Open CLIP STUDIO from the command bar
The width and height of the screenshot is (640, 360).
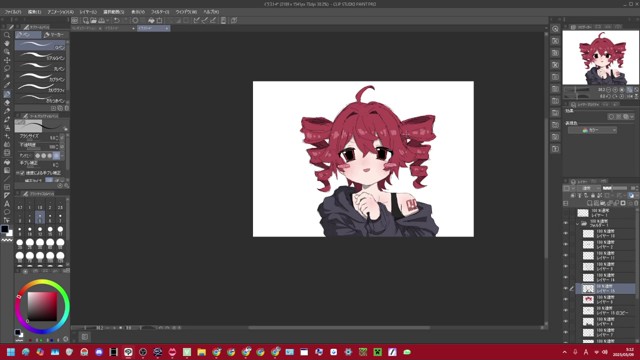pyautogui.click(x=75, y=20)
